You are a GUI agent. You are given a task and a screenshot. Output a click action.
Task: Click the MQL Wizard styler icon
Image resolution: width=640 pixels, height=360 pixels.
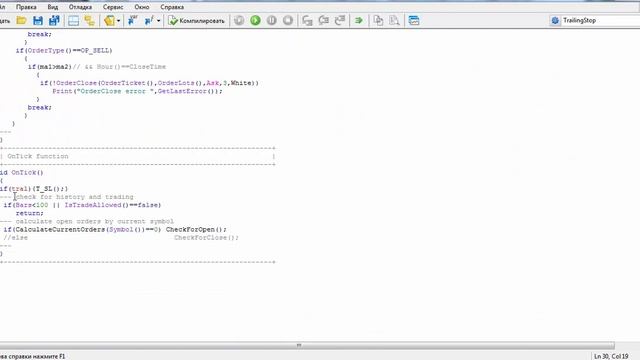(x=109, y=20)
